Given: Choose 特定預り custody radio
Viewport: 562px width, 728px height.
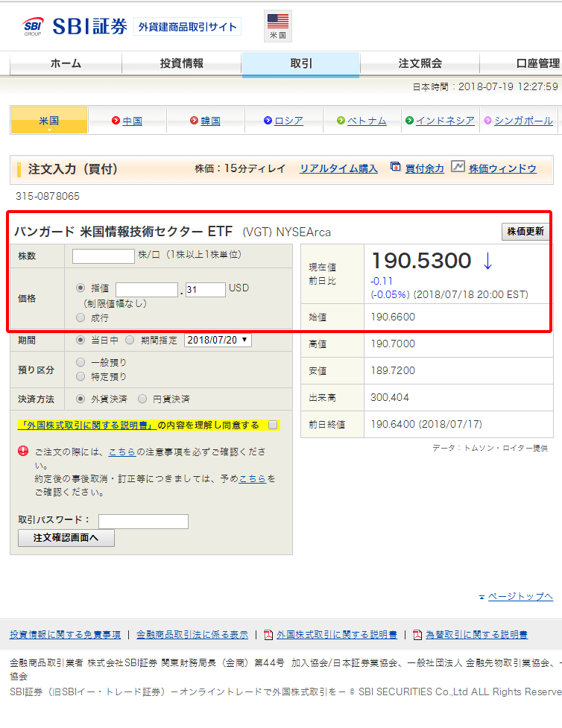Looking at the screenshot, I should click(x=80, y=376).
